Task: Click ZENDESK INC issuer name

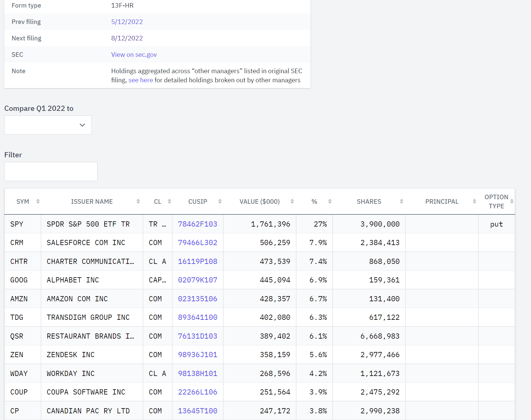Action: click(70, 355)
